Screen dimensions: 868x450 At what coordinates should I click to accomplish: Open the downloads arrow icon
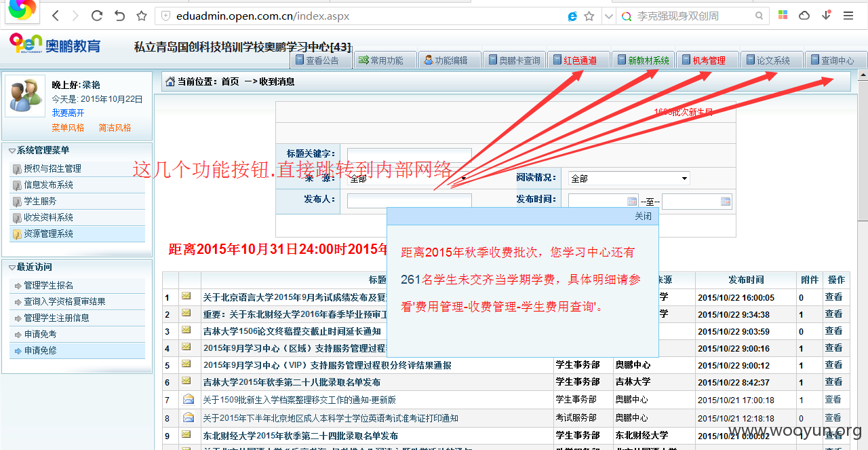(827, 15)
